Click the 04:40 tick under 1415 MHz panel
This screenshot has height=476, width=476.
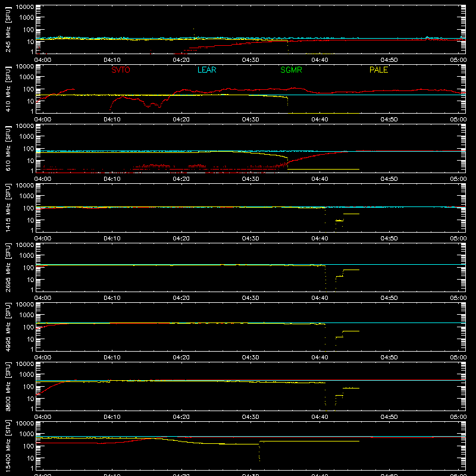[320, 239]
